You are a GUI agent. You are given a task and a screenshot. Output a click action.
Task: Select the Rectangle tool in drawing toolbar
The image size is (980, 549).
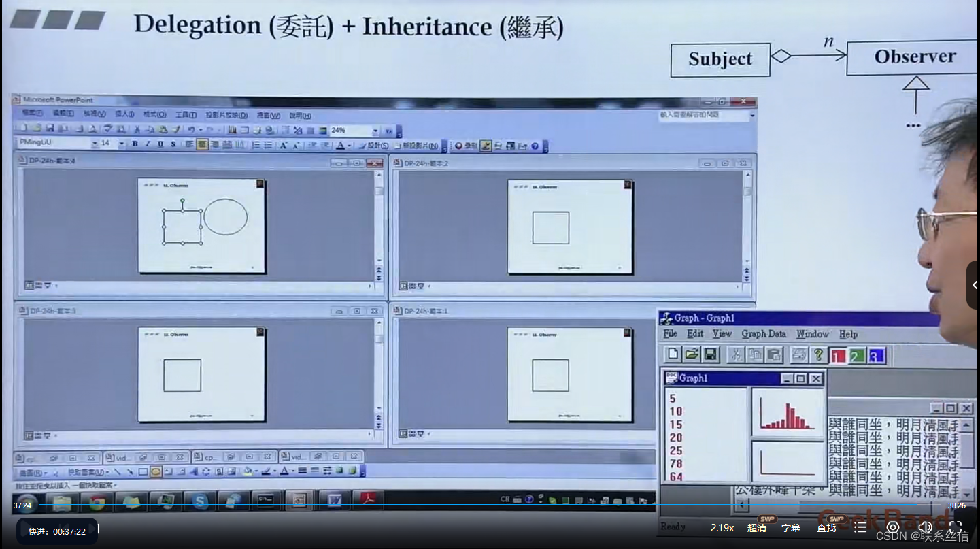click(x=143, y=471)
